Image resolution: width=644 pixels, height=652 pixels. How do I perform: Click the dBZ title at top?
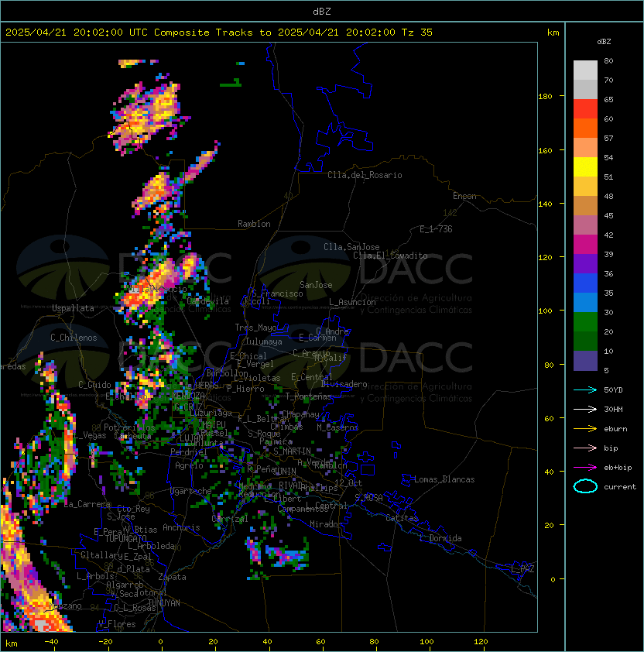tap(322, 12)
